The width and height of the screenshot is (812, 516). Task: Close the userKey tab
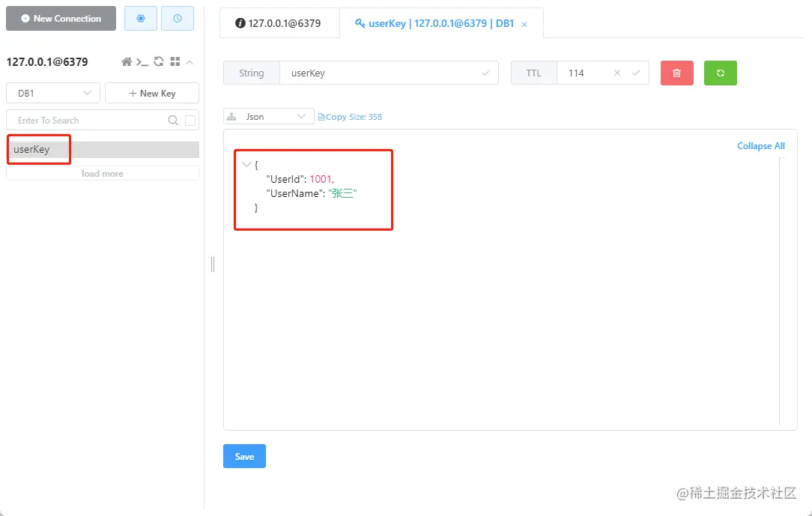(x=524, y=24)
